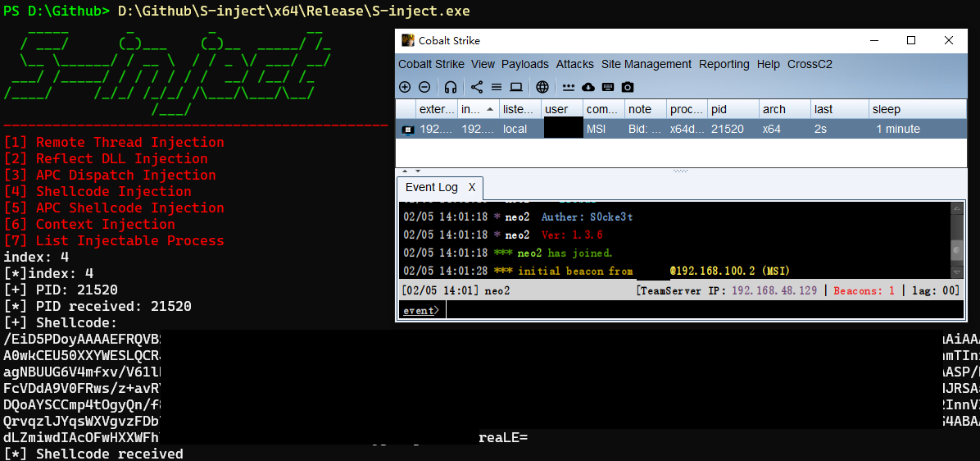The height and width of the screenshot is (461, 980).
Task: Collapse top pane with small up arrow
Action: [403, 171]
